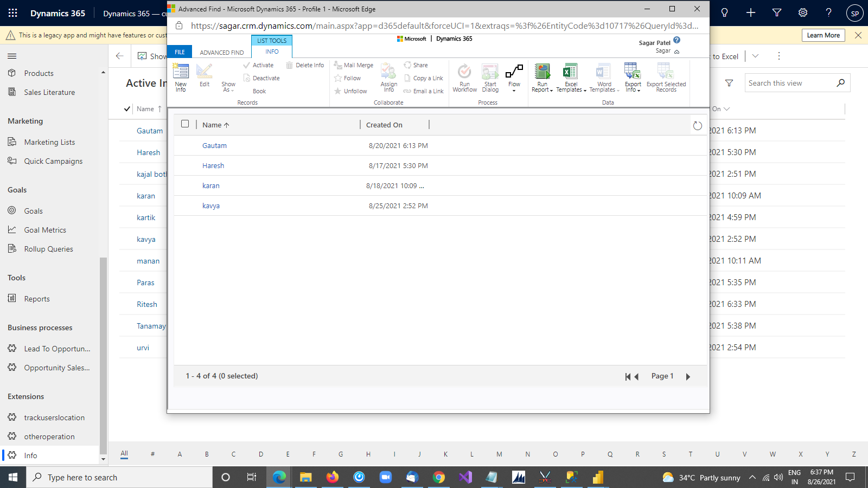Click the Learn More button
This screenshot has height=488, width=868.
click(x=823, y=35)
